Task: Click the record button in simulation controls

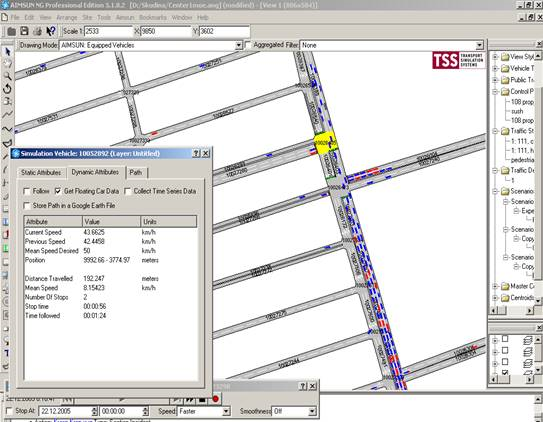Action: click(215, 399)
